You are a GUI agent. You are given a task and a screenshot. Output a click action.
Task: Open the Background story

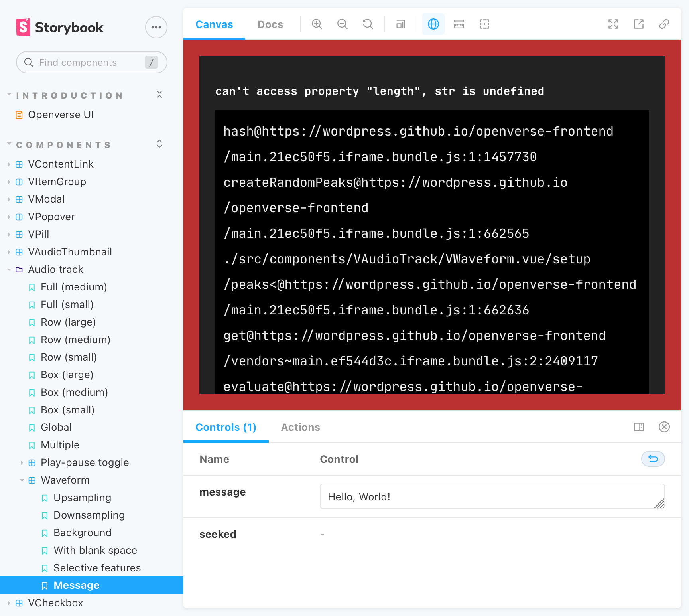[82, 533]
